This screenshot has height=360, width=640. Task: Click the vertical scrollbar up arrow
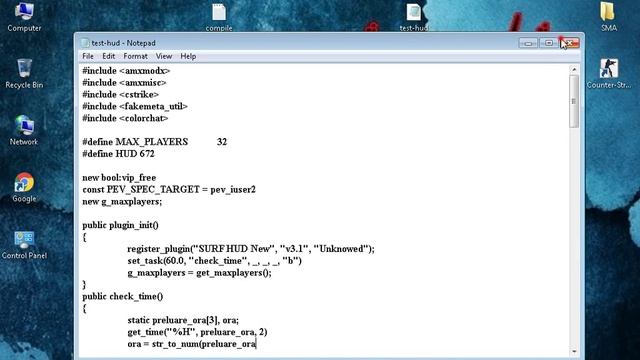click(574, 69)
